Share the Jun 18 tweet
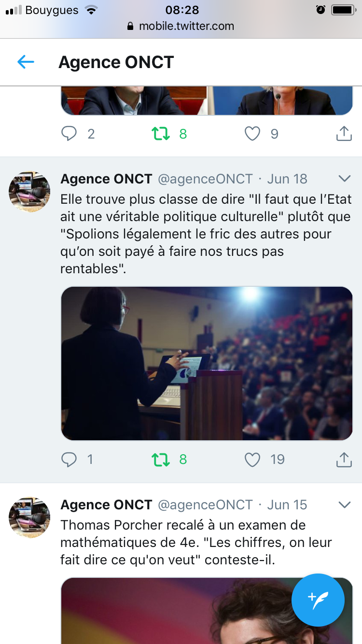362x644 pixels. 343,459
